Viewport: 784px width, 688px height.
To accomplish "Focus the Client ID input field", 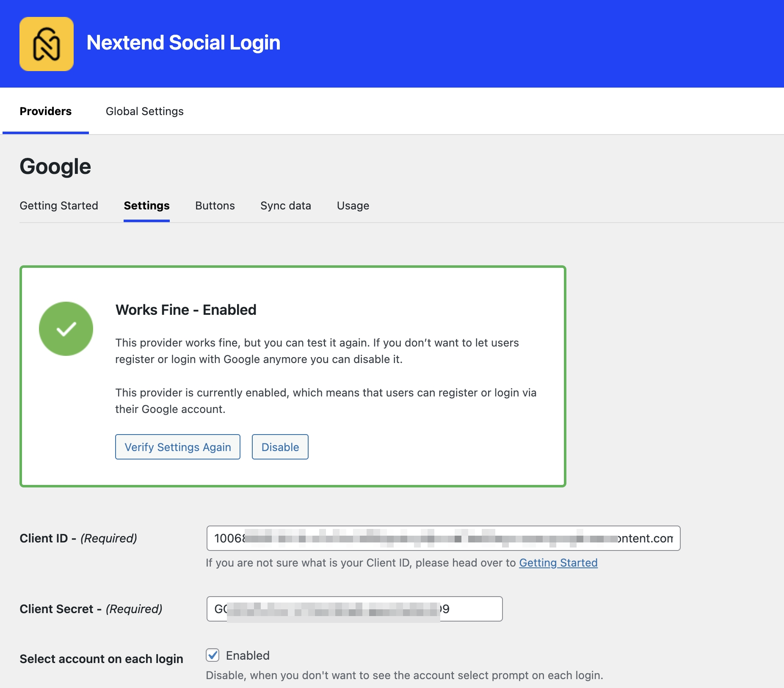I will coord(443,538).
